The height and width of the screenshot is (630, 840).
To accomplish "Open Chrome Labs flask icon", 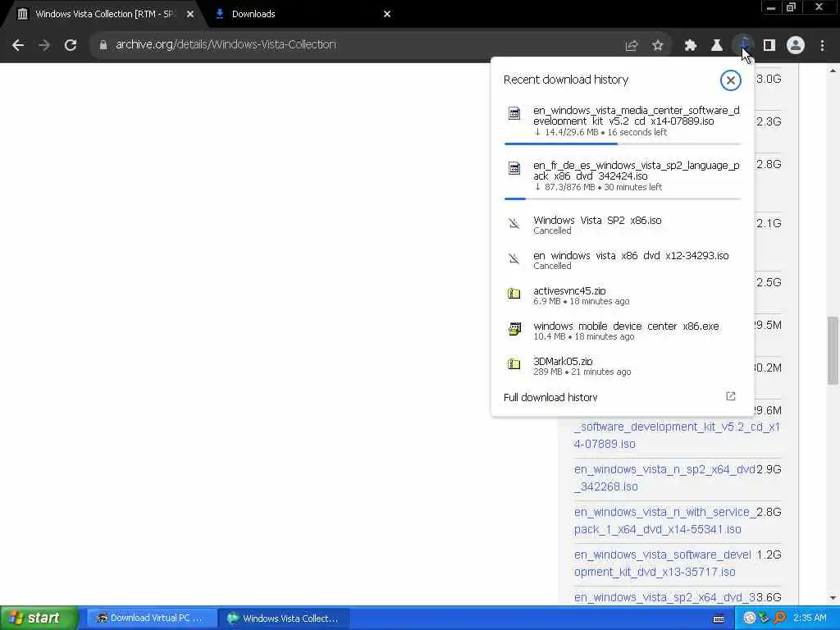I will 716,46.
